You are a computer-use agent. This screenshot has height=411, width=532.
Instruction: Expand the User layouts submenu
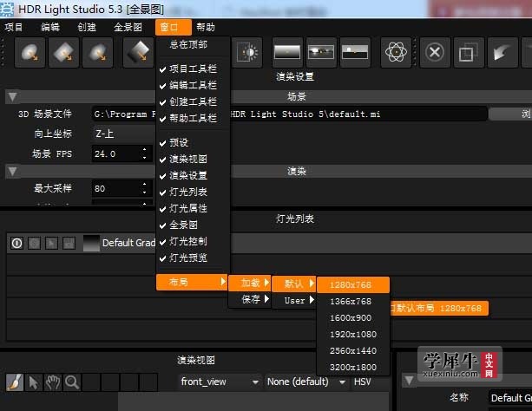pyautogui.click(x=294, y=300)
